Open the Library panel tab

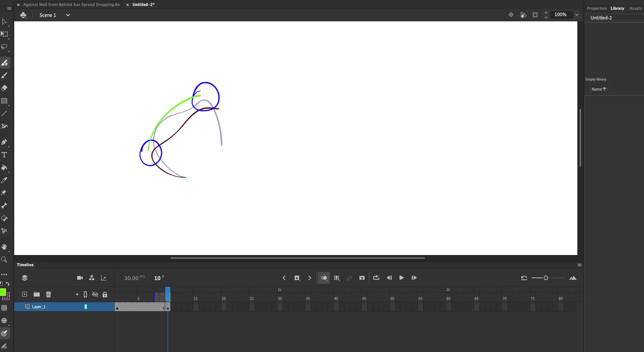(617, 8)
